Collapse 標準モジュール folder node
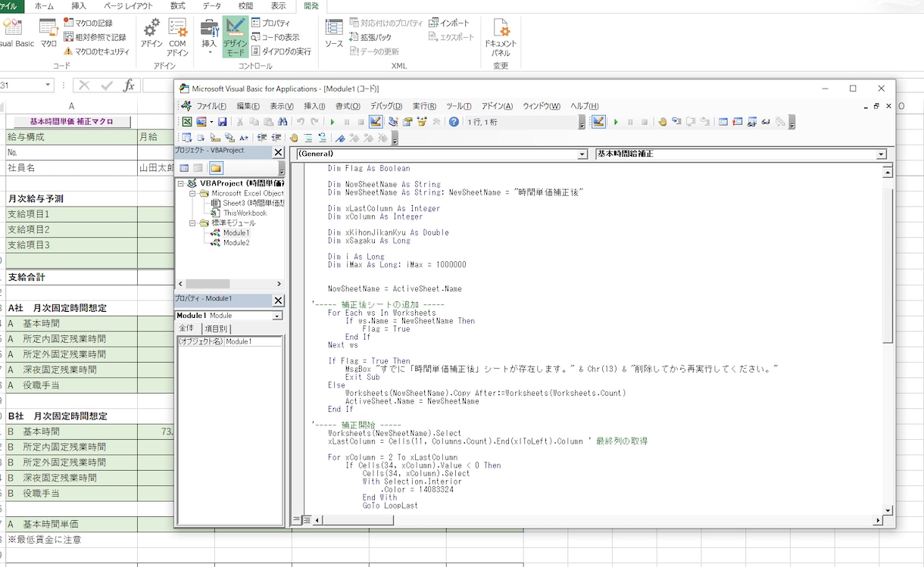This screenshot has height=567, width=924. [x=193, y=223]
